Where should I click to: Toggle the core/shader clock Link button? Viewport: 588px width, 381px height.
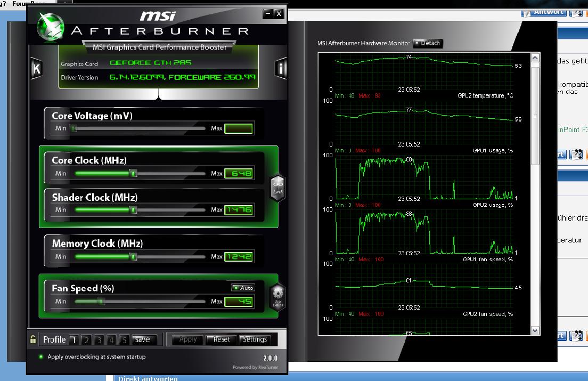[278, 188]
